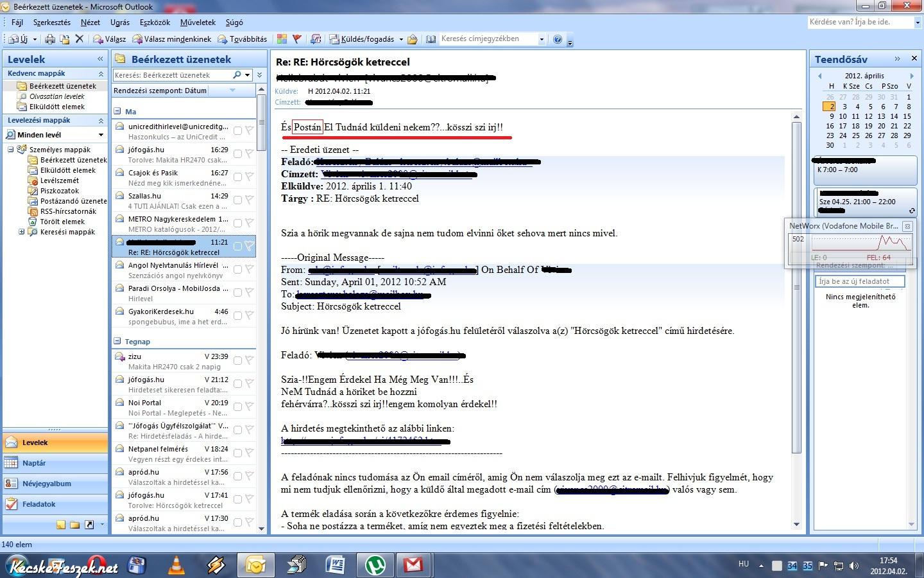This screenshot has width=924, height=578.
Task: Click the Gmail notifier icon on taskbar
Action: [414, 565]
